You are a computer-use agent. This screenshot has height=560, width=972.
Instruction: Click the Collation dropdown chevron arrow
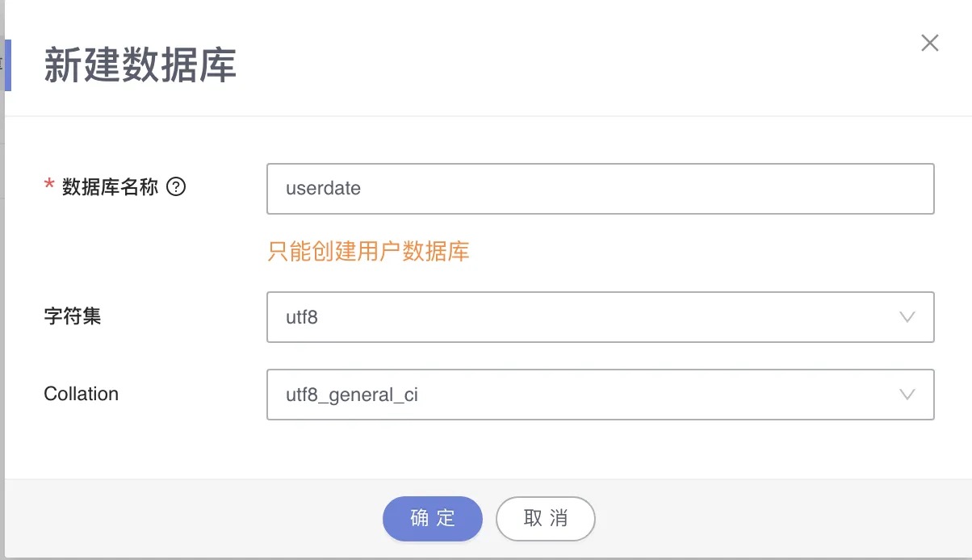(x=907, y=395)
